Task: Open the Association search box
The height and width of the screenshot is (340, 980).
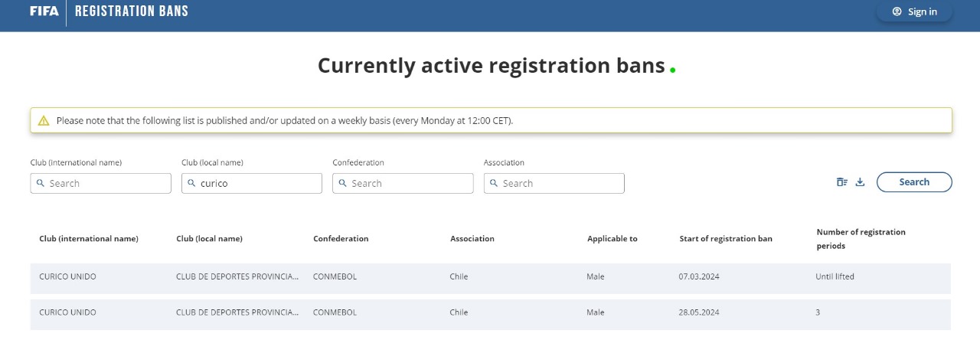Action: pos(554,184)
